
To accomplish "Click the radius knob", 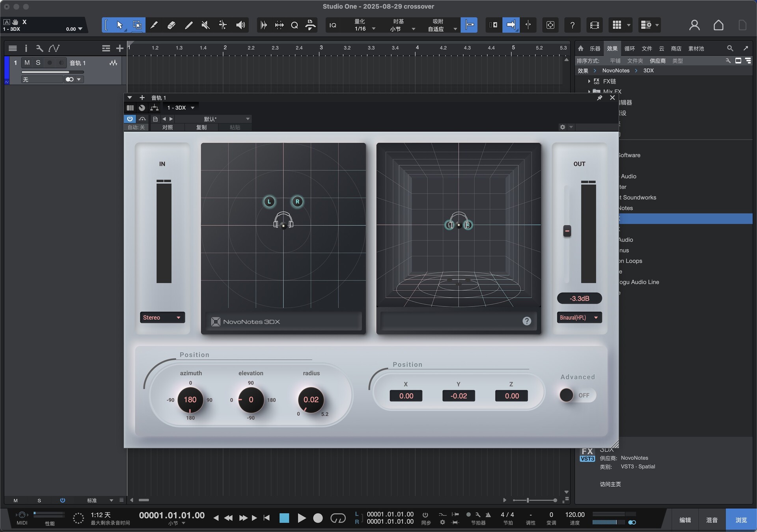I will pos(311,399).
